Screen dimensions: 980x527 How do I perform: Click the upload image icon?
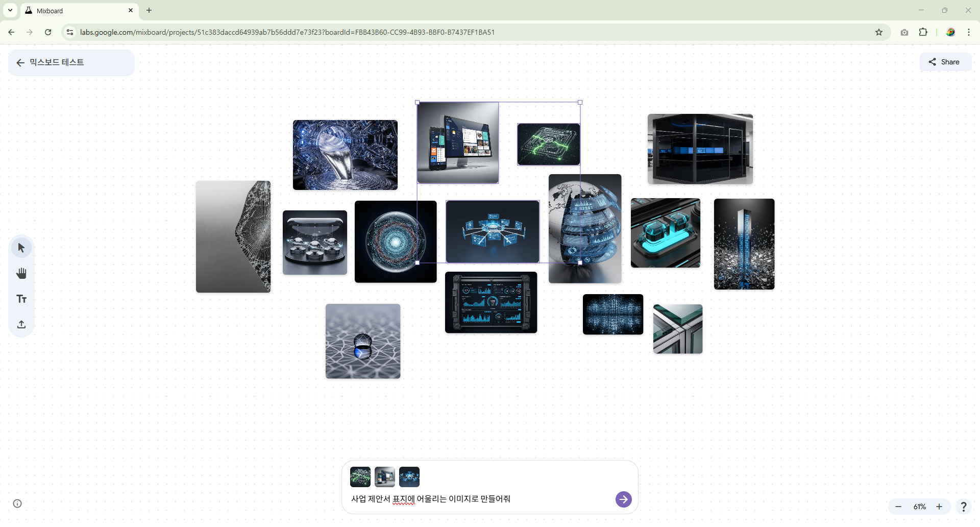(21, 325)
